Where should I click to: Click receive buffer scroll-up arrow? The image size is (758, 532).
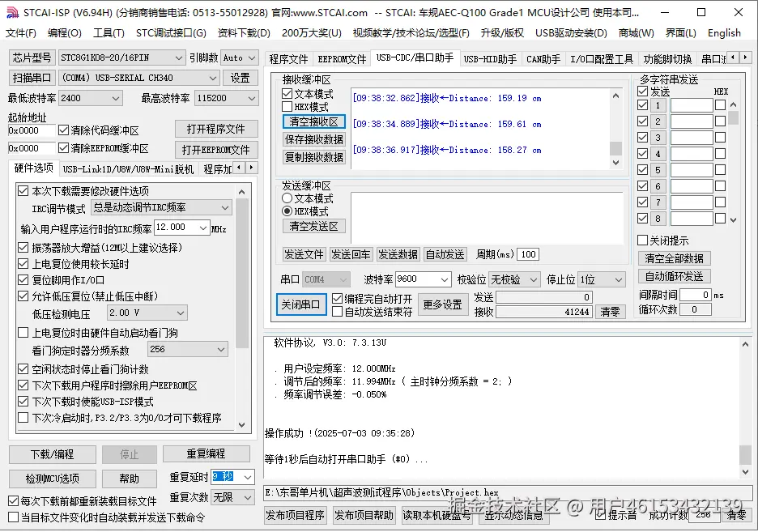[615, 96]
